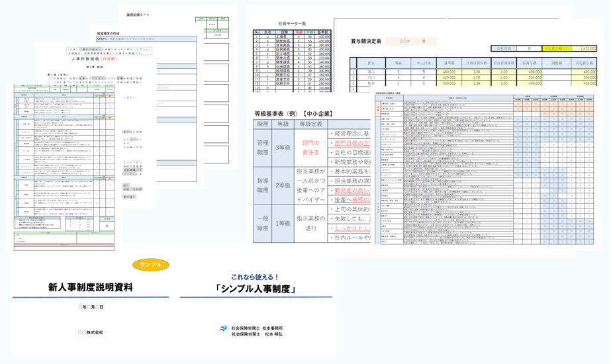Click the 「シンプル人事制度」 title text
The width and height of the screenshot is (611, 364).
coord(255,289)
